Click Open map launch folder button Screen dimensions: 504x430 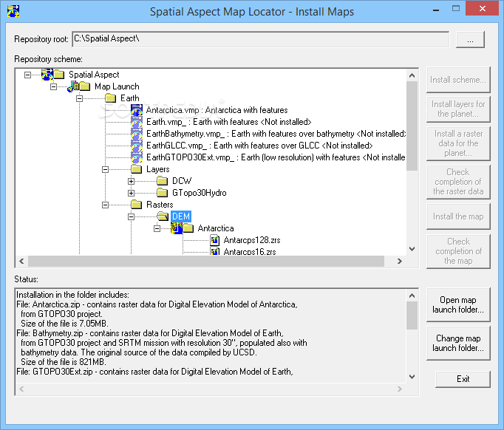458,304
